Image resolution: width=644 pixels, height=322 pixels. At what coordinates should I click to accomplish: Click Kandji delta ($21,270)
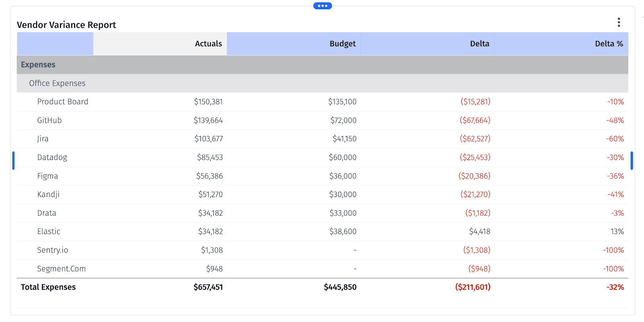pyautogui.click(x=475, y=194)
